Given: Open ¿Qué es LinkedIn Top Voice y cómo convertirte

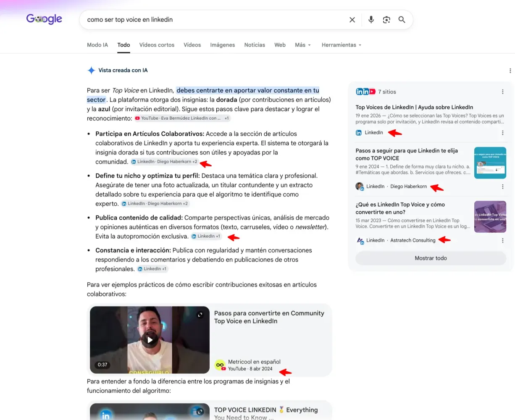Looking at the screenshot, I should 400,208.
